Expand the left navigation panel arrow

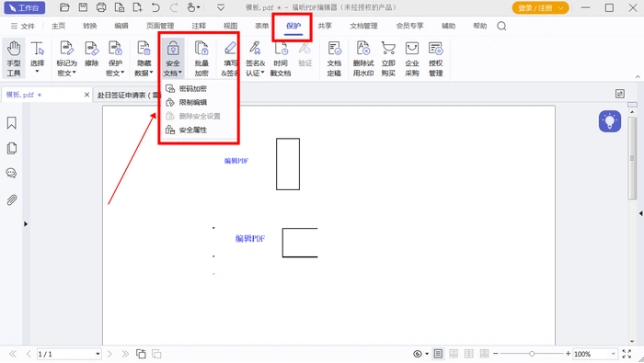tap(26, 224)
